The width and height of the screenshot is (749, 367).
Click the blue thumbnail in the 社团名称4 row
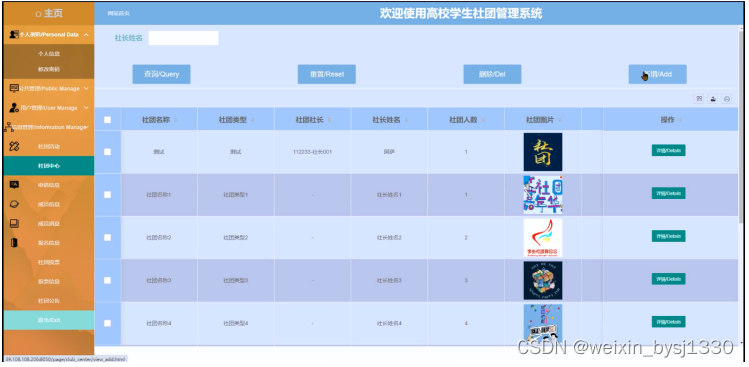(543, 323)
